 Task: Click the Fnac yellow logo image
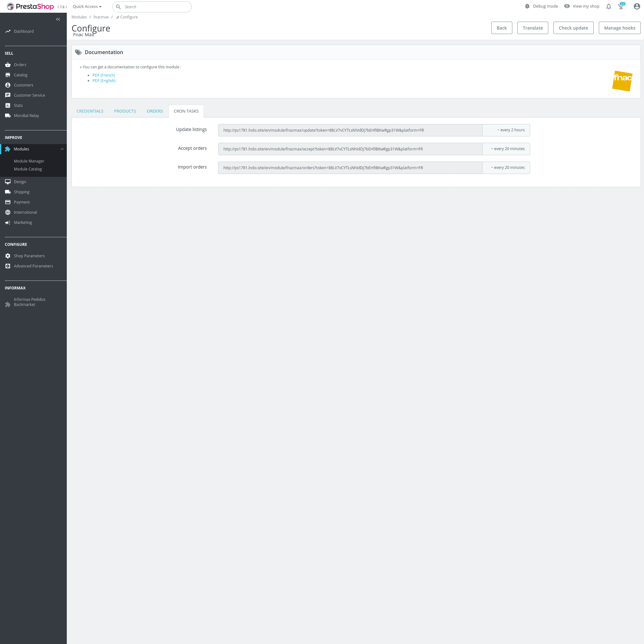pyautogui.click(x=622, y=81)
